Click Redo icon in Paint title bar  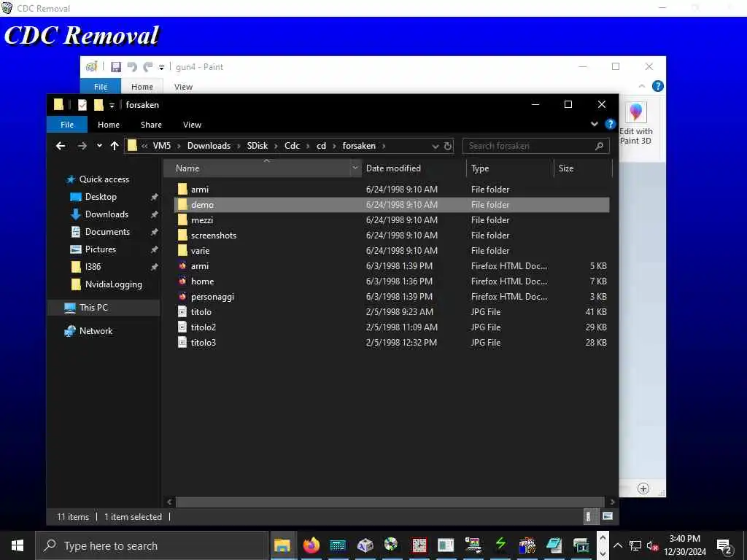point(147,67)
